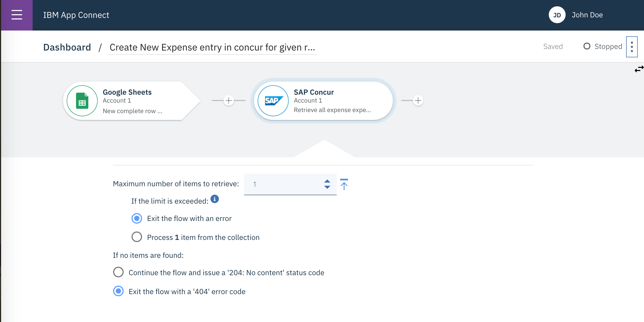Click the Google Sheets node icon
Viewport: 644px width, 322px height.
[82, 101]
